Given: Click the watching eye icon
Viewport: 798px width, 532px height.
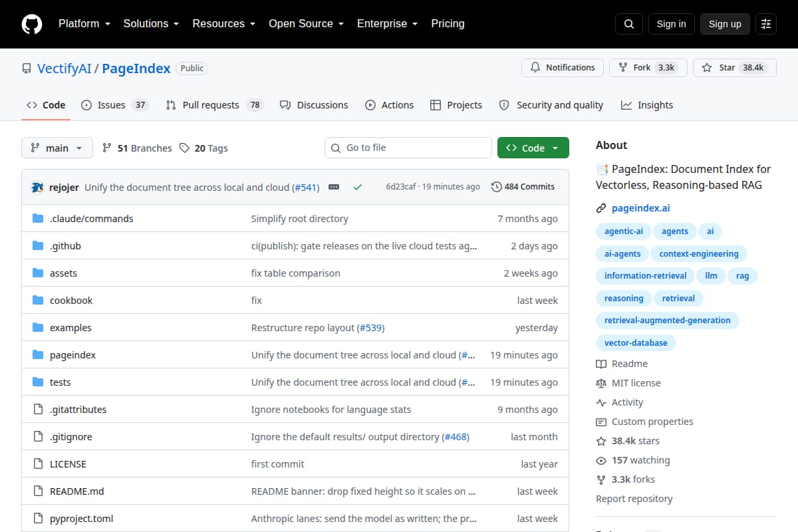Looking at the screenshot, I should coord(601,460).
